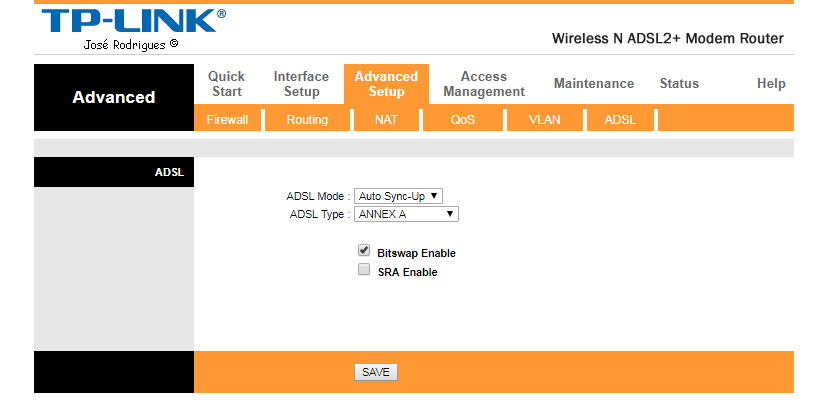Image resolution: width=828 pixels, height=417 pixels.
Task: Expand the ADSL Mode dropdown
Action: 399,196
